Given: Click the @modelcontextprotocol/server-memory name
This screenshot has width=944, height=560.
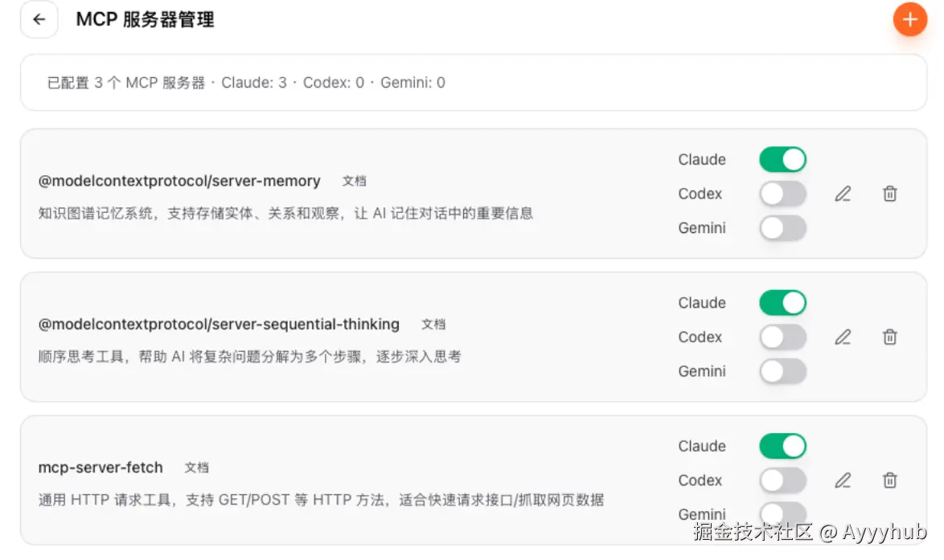Looking at the screenshot, I should [179, 181].
